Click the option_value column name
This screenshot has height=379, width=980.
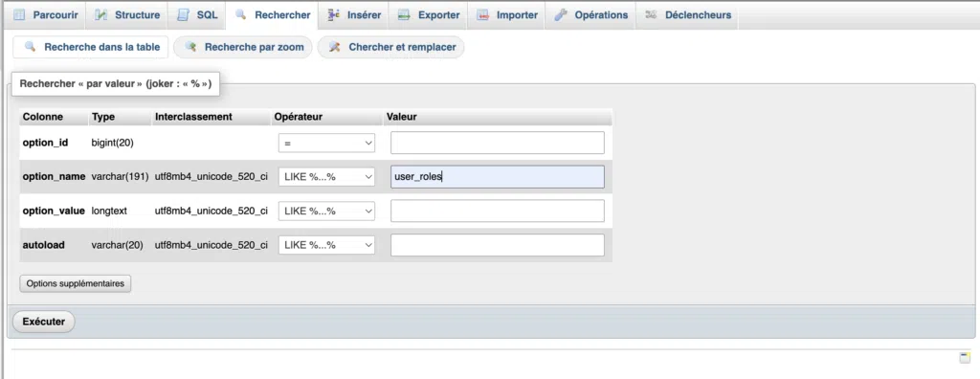[x=54, y=211]
